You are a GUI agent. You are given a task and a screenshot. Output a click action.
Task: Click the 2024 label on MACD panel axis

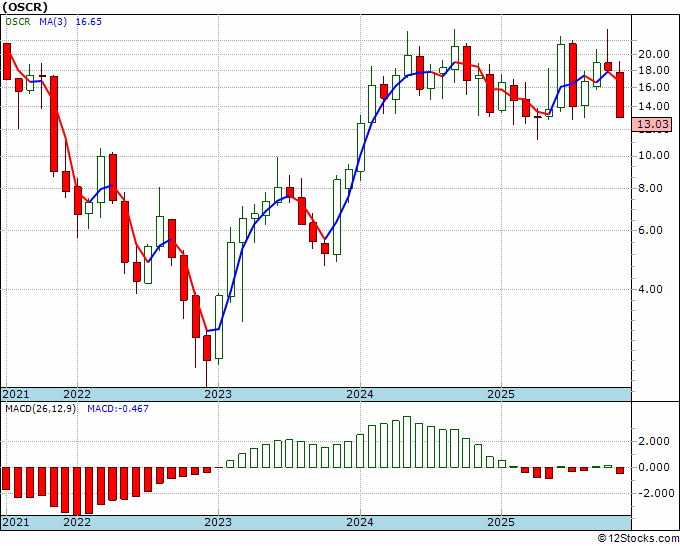coord(360,522)
